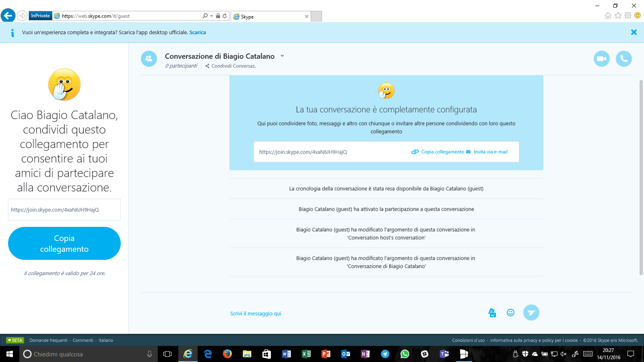Click the send message button
Image resolution: width=644 pixels, height=362 pixels.
[531, 313]
